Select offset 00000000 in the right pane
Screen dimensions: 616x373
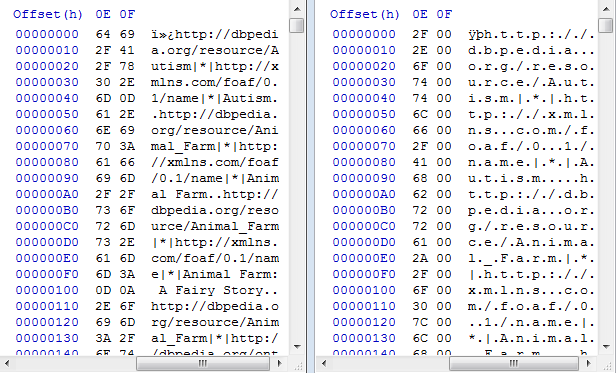[x=364, y=34]
